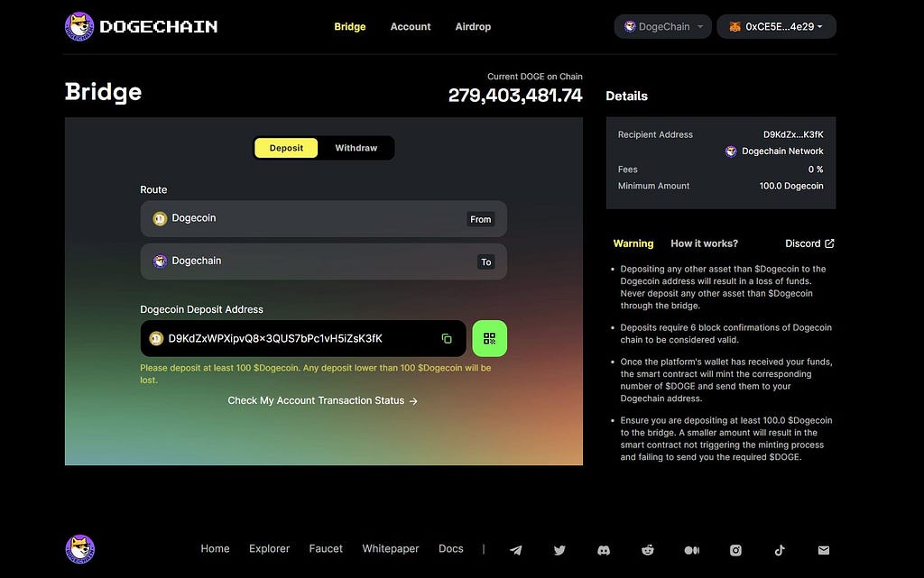Open Docs footer link

pos(451,548)
